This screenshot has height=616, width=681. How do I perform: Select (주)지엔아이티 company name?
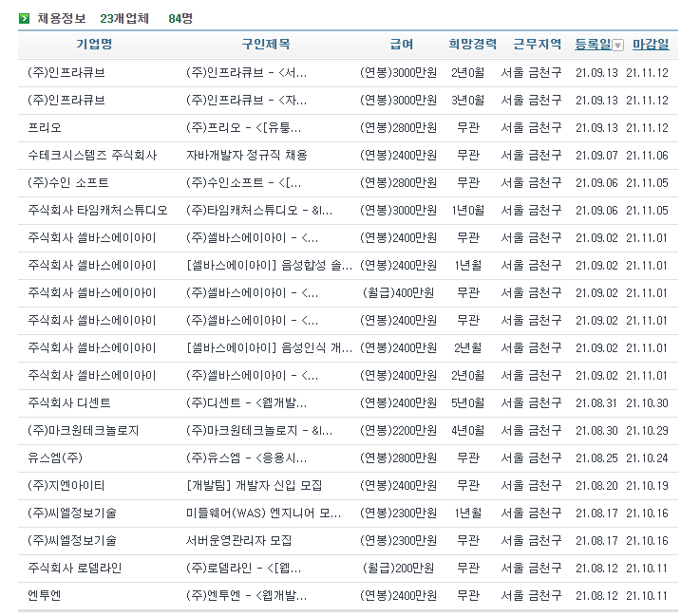(66, 485)
